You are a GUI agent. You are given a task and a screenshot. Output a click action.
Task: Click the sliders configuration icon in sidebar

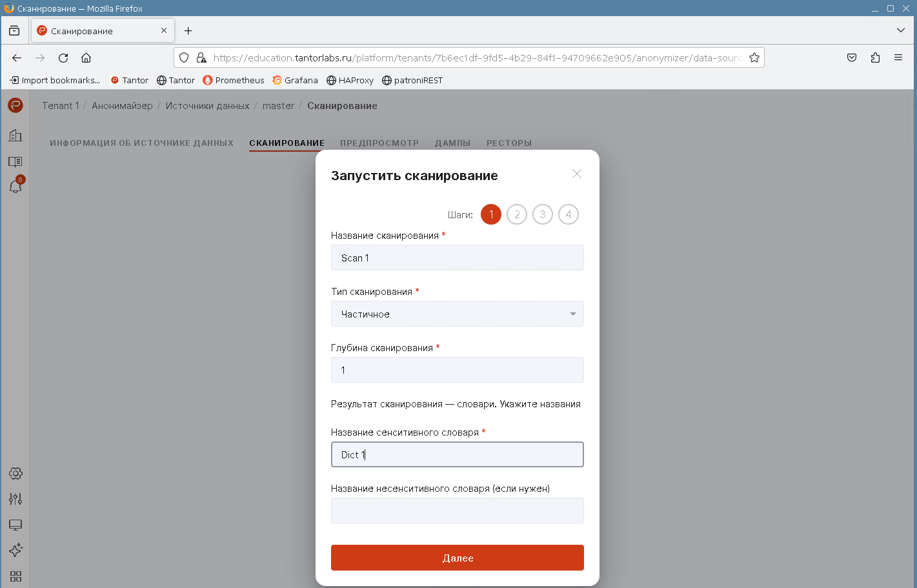pos(15,499)
